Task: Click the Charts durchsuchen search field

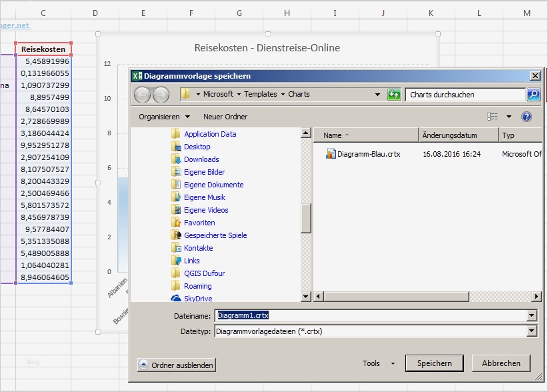Action: (465, 95)
